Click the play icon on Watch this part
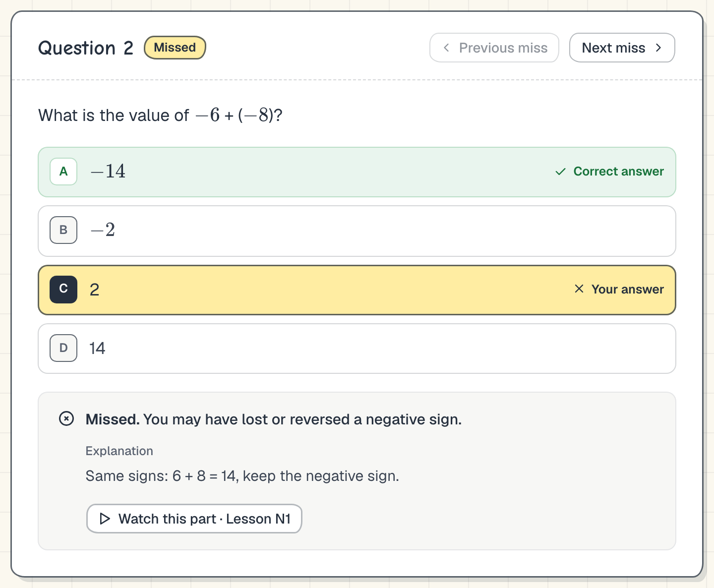 pyautogui.click(x=105, y=519)
